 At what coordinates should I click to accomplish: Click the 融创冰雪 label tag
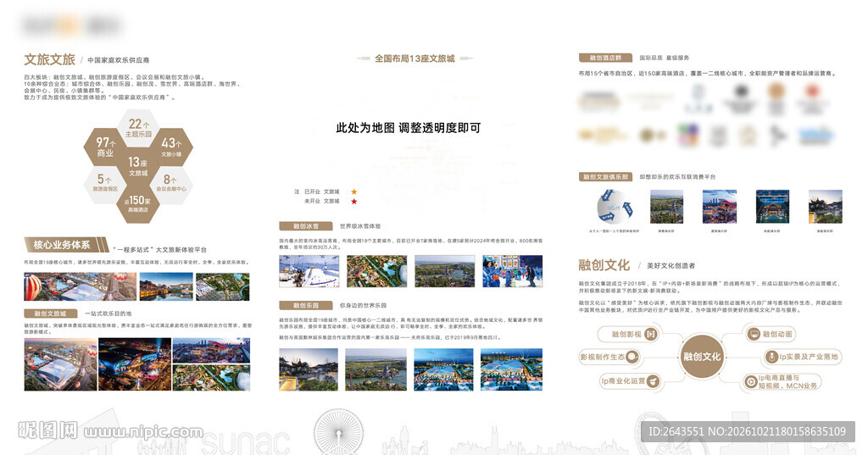point(305,226)
